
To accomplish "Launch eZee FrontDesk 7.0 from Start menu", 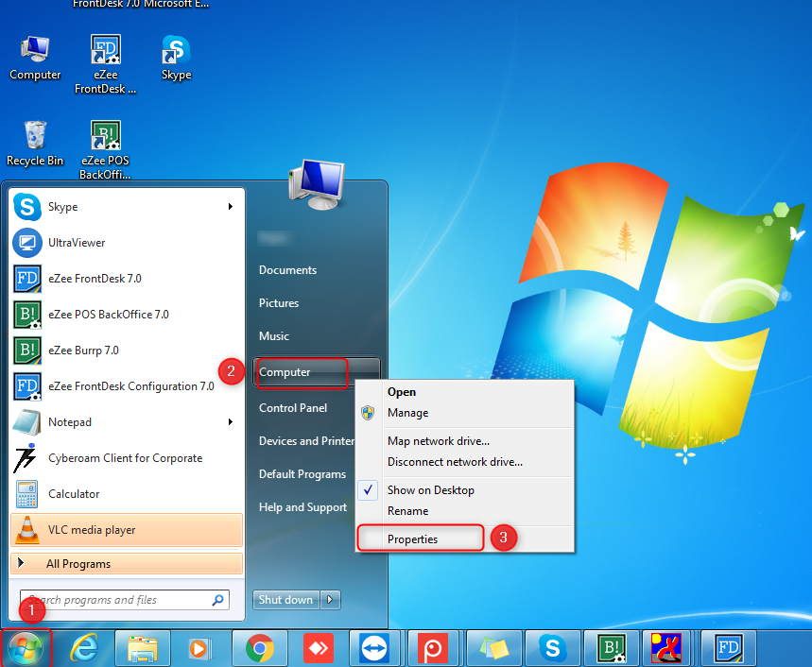I will tap(127, 279).
